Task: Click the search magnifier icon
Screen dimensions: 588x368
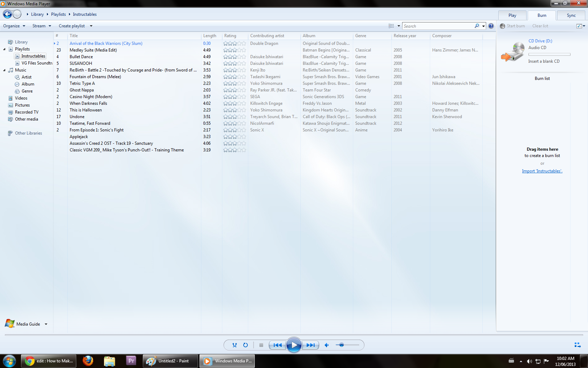Action: coord(477,26)
